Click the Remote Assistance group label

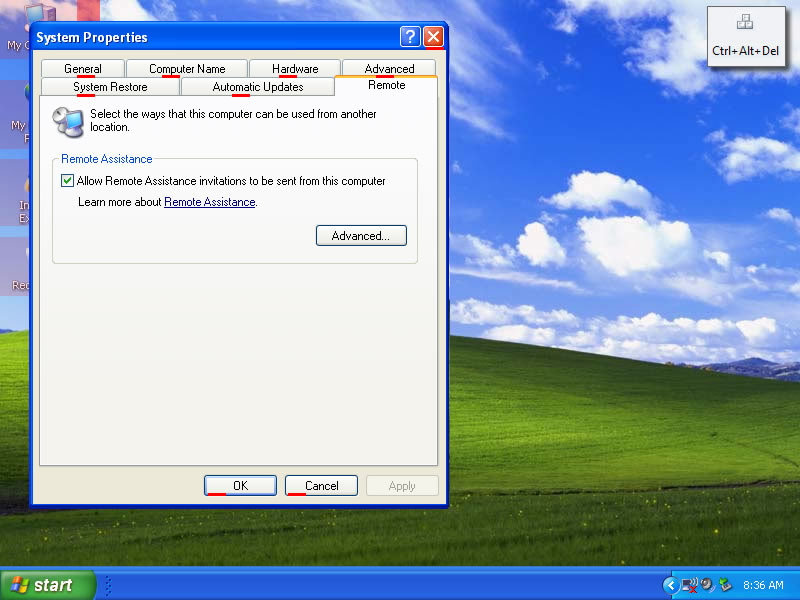coord(107,159)
